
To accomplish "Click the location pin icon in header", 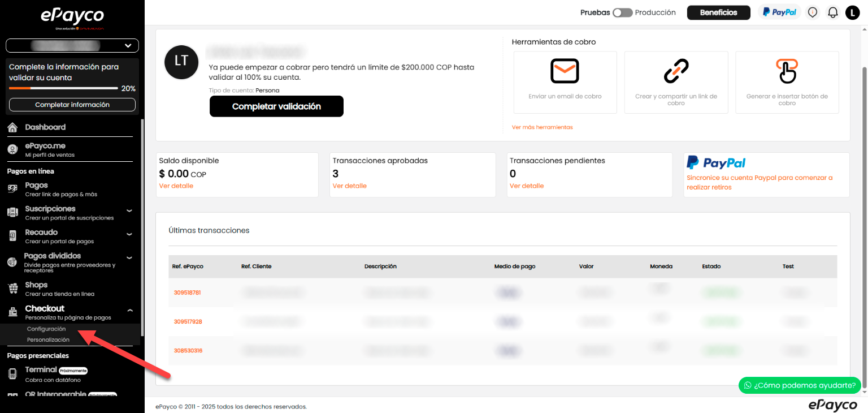I will click(813, 12).
